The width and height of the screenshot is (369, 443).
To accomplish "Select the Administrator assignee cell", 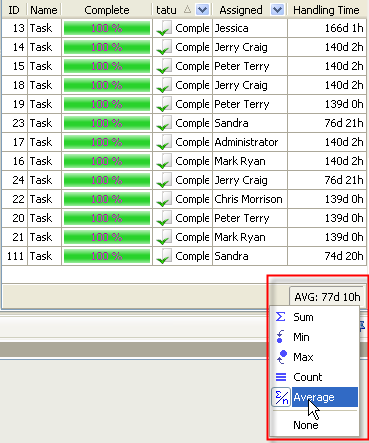I will point(250,142).
